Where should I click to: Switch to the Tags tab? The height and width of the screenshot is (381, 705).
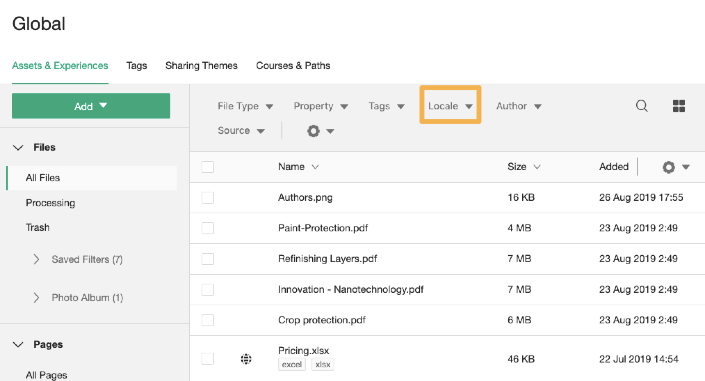137,66
